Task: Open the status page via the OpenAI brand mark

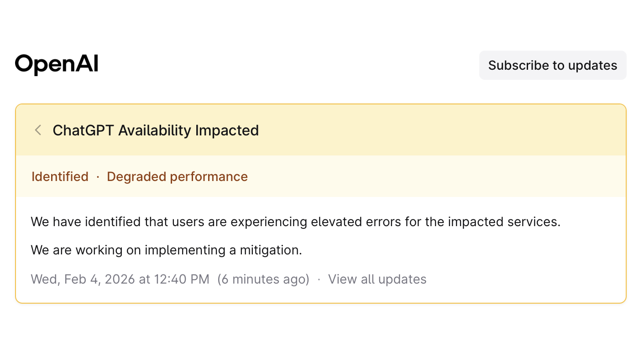Action: (57, 64)
